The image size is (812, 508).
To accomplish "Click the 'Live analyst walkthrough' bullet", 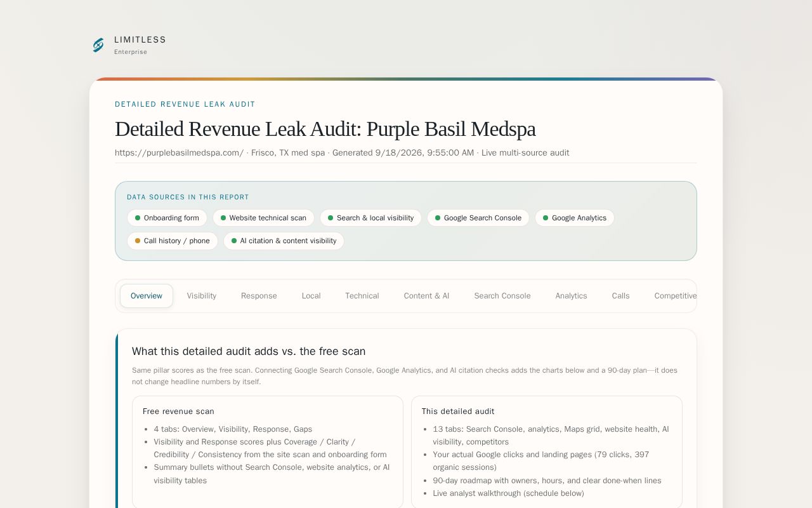I will pyautogui.click(x=508, y=493).
